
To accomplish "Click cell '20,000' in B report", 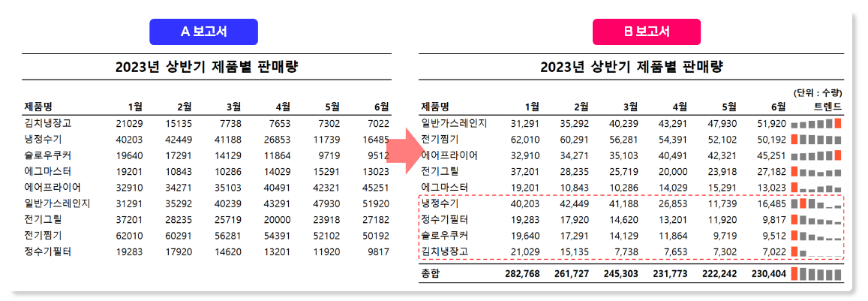I will click(x=673, y=171).
